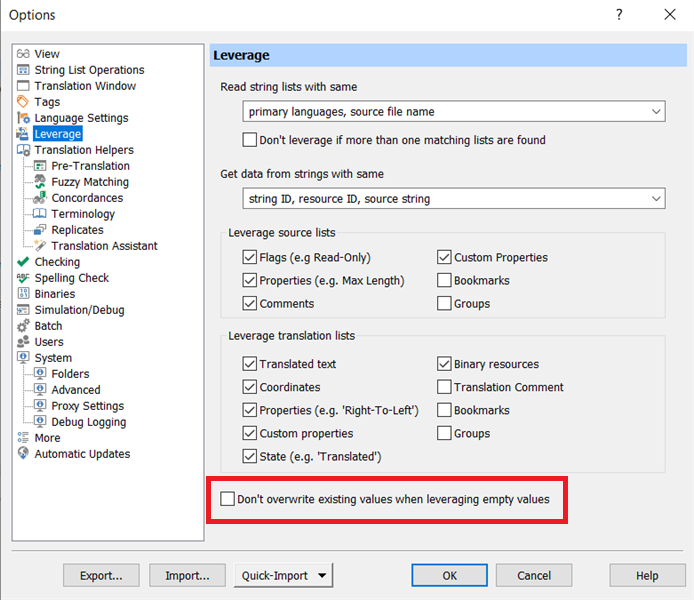The image size is (694, 600).
Task: Uncheck Flags (e.g Read-Only) option
Action: 250,258
